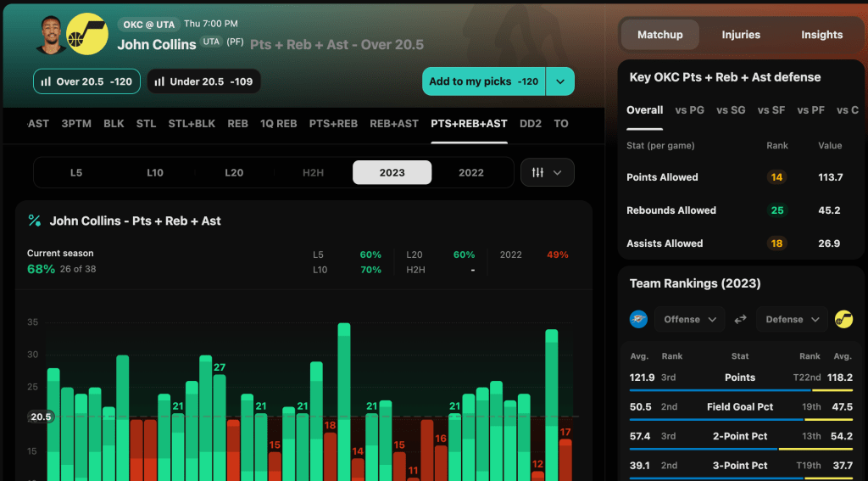Toggle the 2022 season view
The height and width of the screenshot is (481, 868).
tap(471, 172)
